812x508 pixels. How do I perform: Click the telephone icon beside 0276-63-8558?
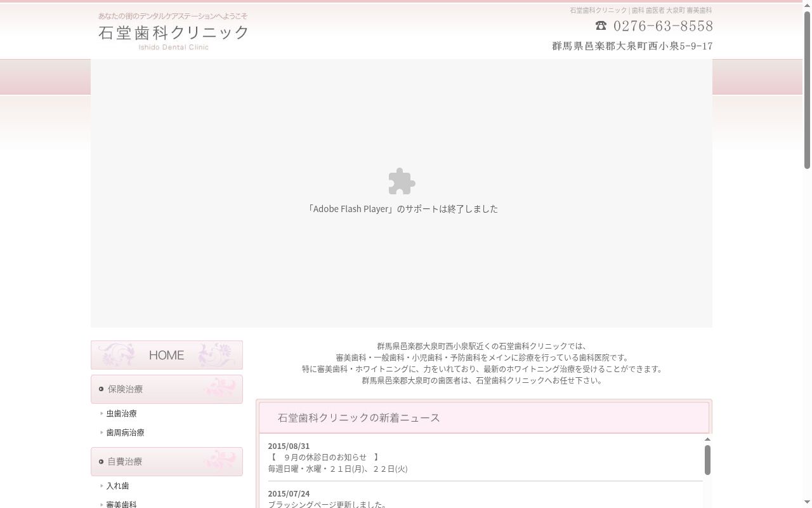(x=601, y=25)
